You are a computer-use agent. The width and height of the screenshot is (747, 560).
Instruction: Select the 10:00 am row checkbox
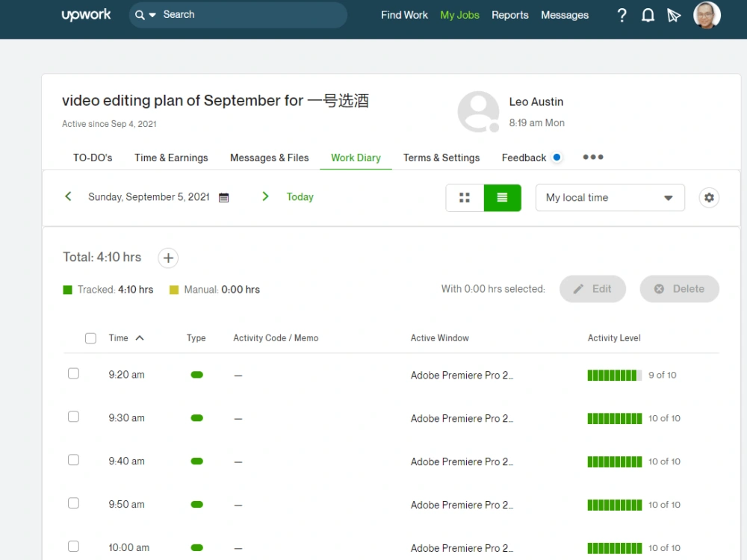(73, 547)
